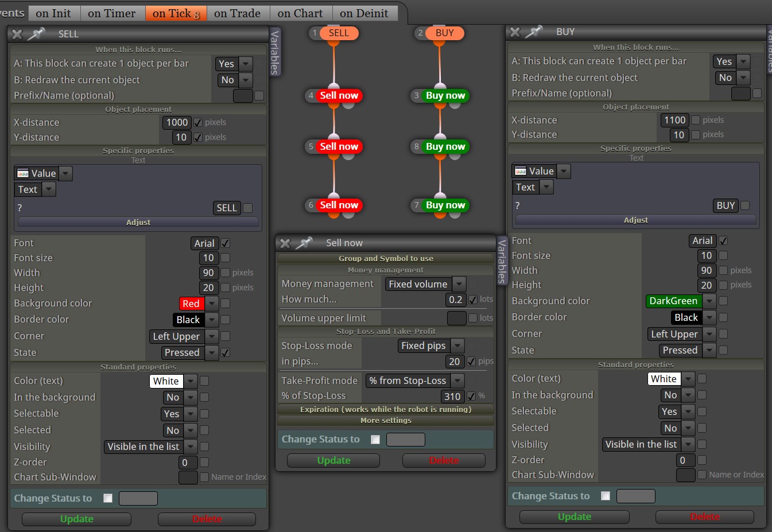Viewport: 772px width, 532px height.
Task: Select the orange BUY block numbered 2
Action: coord(444,33)
